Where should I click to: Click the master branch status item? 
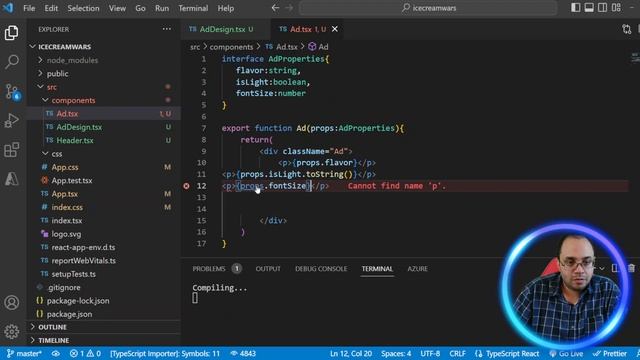pos(24,353)
